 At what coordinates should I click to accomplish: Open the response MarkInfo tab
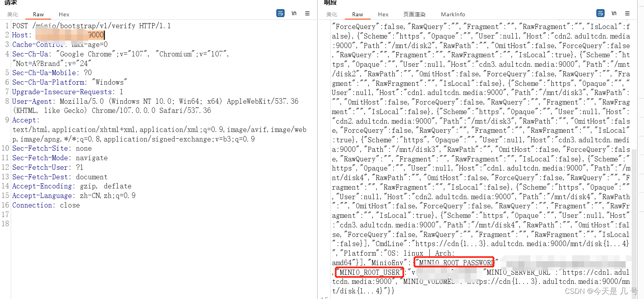coord(453,14)
